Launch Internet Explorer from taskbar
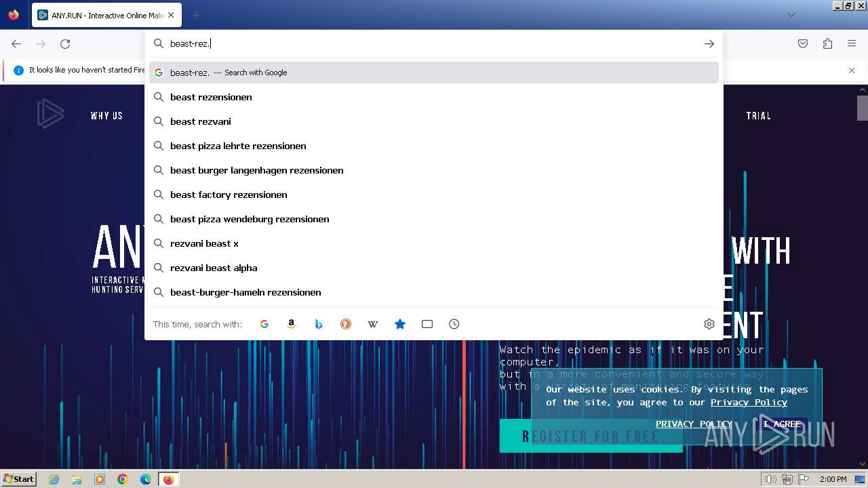The height and width of the screenshot is (488, 868). 54,479
